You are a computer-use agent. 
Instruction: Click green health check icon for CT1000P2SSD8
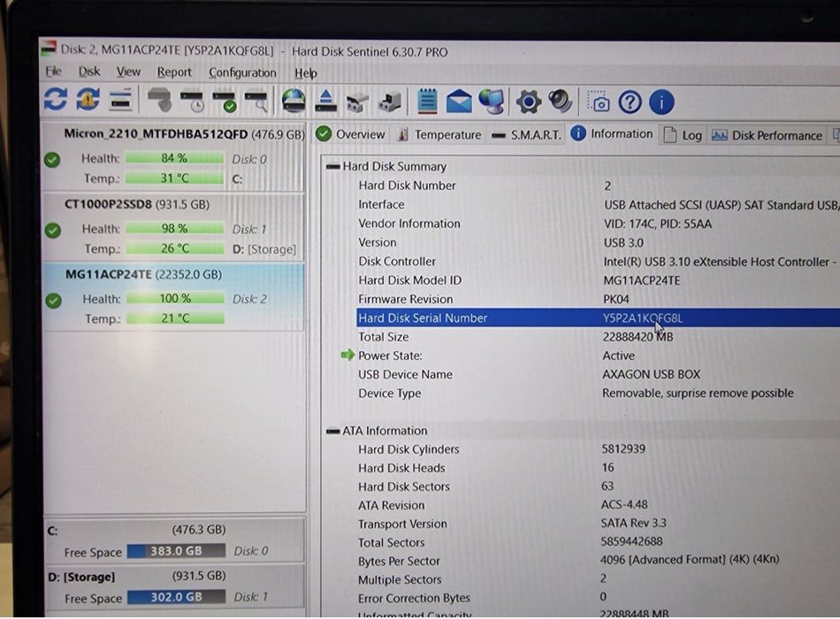click(x=52, y=231)
